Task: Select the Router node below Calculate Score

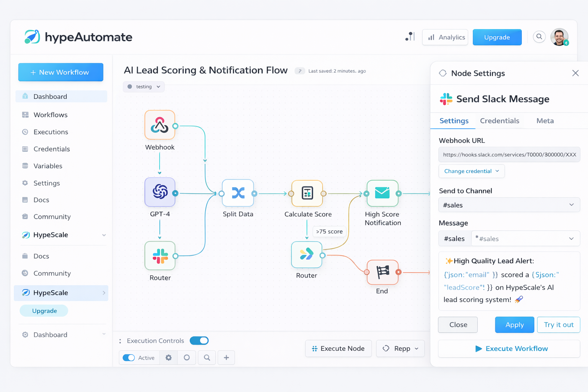Action: pyautogui.click(x=307, y=255)
